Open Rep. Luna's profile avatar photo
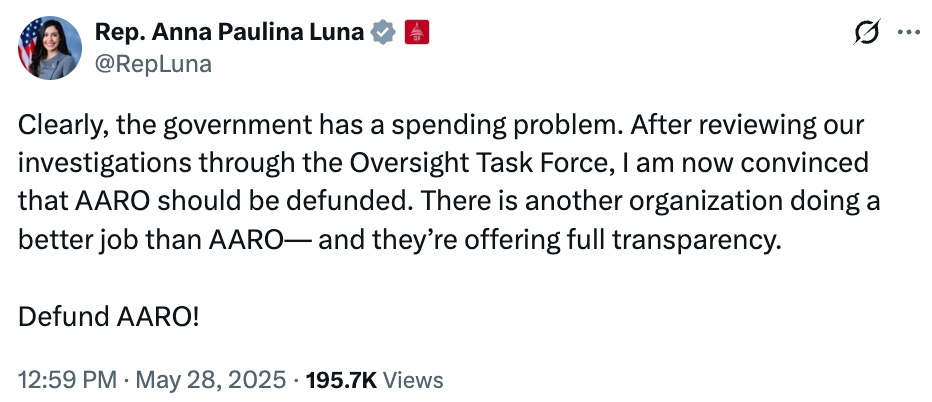The width and height of the screenshot is (932, 402). point(48,48)
